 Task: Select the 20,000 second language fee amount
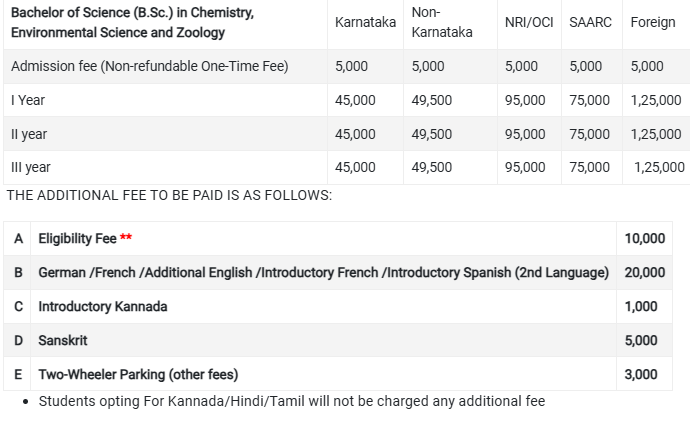[x=644, y=272]
